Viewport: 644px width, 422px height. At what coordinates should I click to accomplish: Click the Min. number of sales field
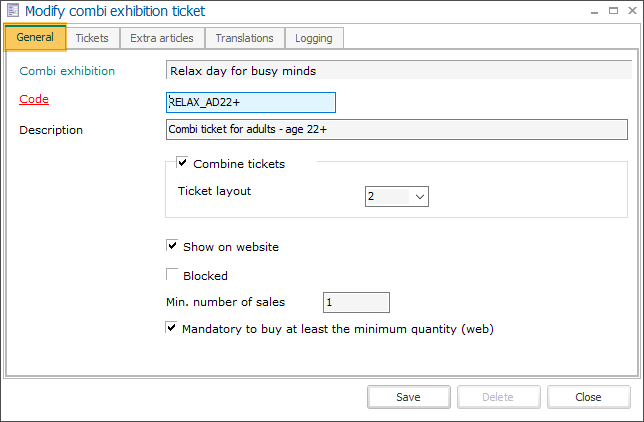tap(356, 302)
